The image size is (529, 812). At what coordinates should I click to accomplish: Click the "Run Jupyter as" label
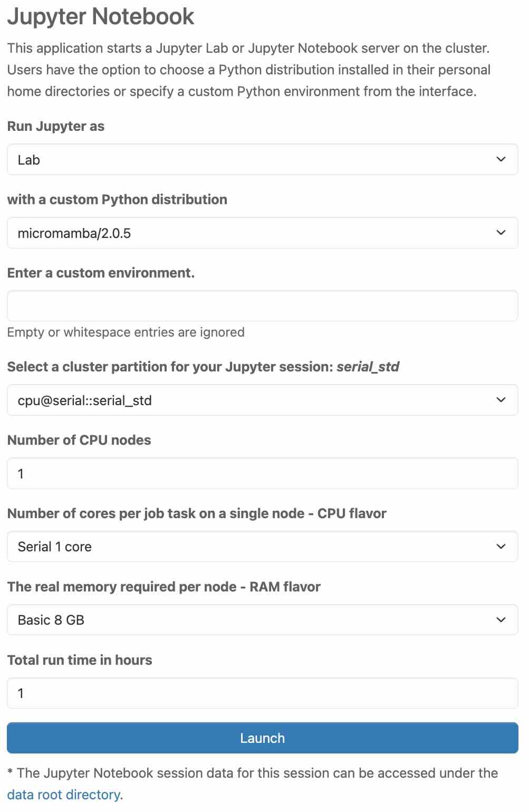tap(56, 127)
